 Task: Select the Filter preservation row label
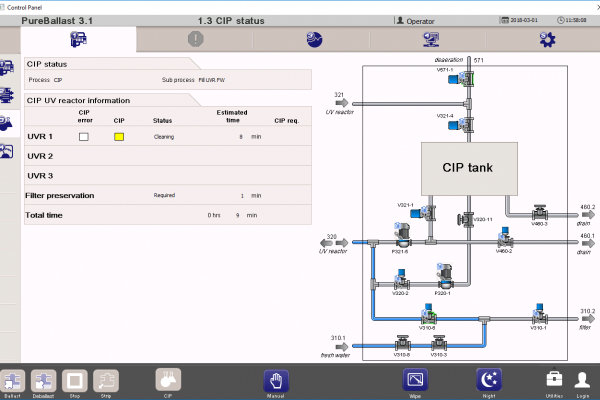click(60, 196)
